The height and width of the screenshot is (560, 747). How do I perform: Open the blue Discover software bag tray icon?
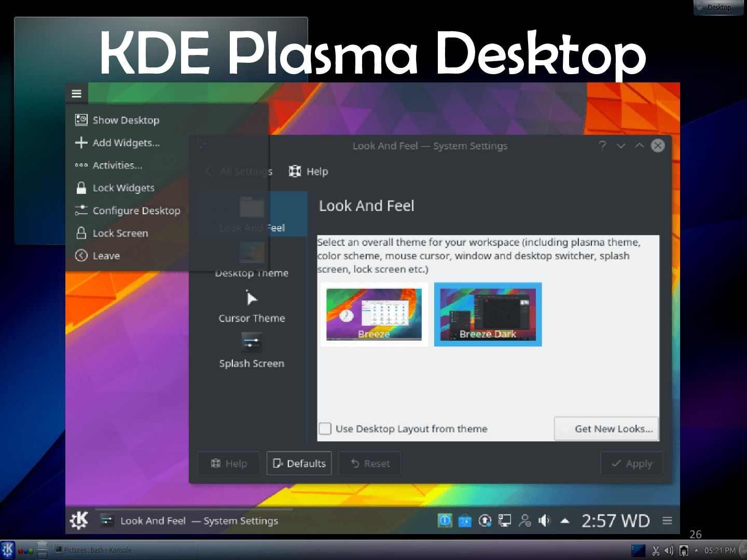point(465,521)
